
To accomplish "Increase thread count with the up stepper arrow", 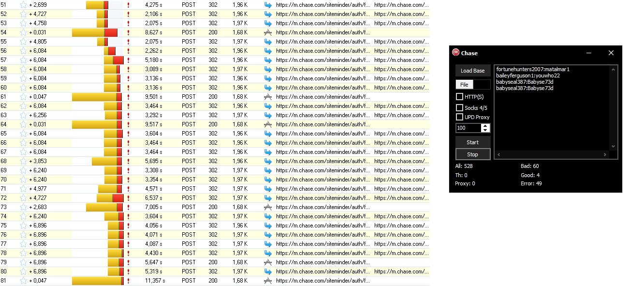I will [486, 126].
